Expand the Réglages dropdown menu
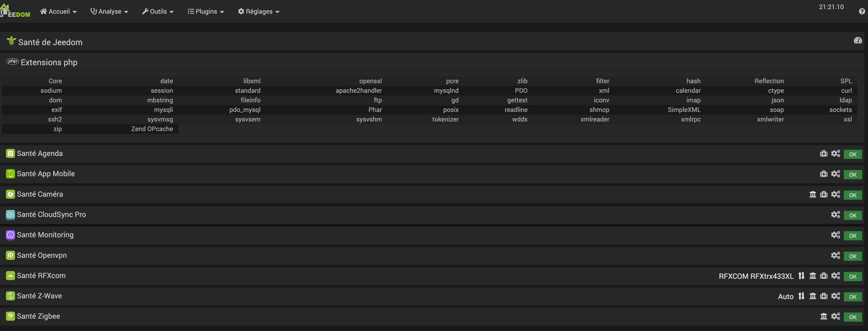Screen dimensions: 868x331 point(259,12)
